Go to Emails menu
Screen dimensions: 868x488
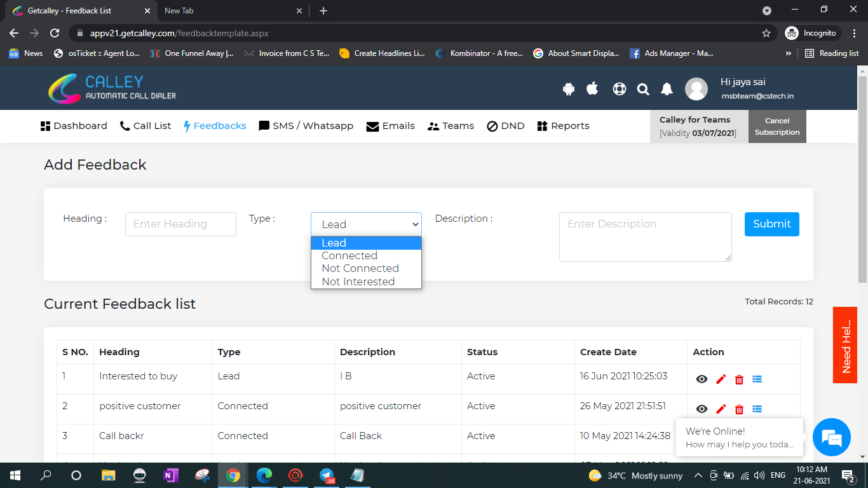(x=391, y=126)
